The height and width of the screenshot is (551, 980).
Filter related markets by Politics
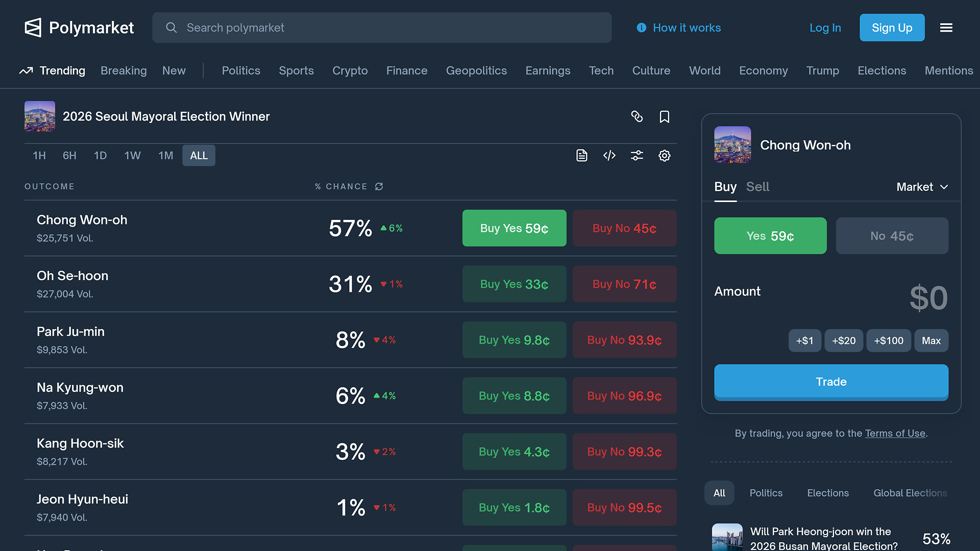tap(766, 493)
